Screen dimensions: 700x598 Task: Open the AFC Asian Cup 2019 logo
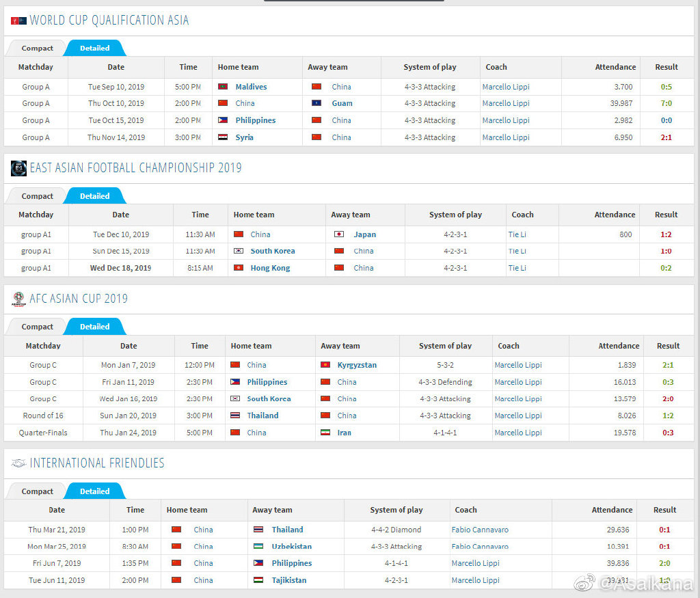click(x=18, y=299)
